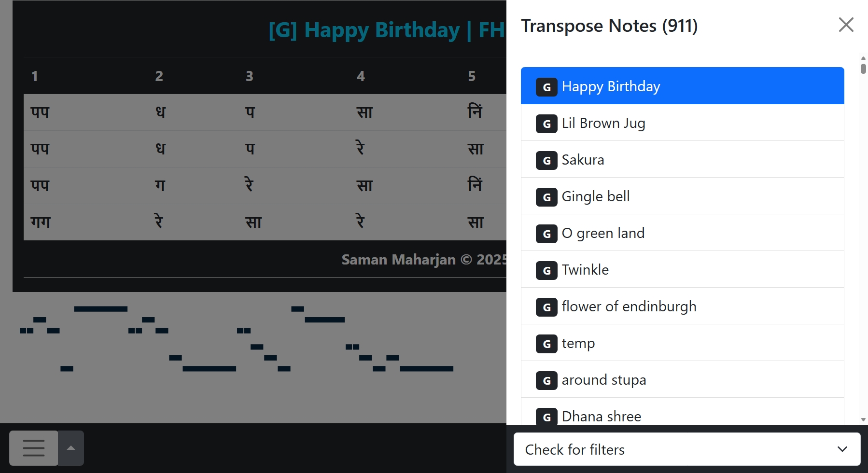Click the G key badge beside Sakura
The height and width of the screenshot is (473, 868).
pyautogui.click(x=546, y=160)
